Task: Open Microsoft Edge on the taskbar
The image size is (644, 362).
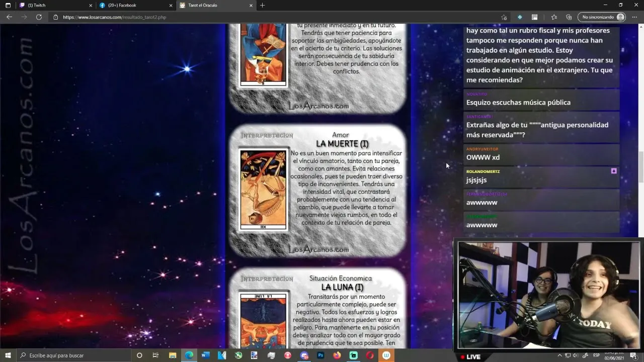Action: (189, 355)
